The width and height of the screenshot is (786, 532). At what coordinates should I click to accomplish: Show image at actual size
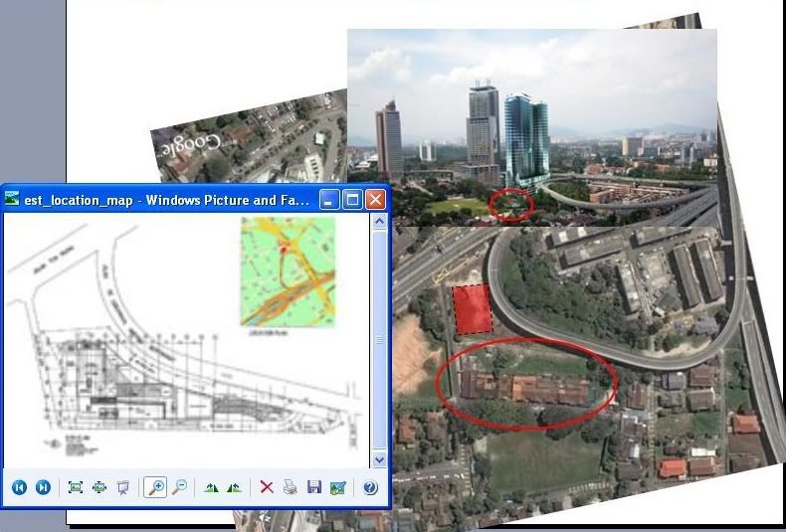coord(99,487)
